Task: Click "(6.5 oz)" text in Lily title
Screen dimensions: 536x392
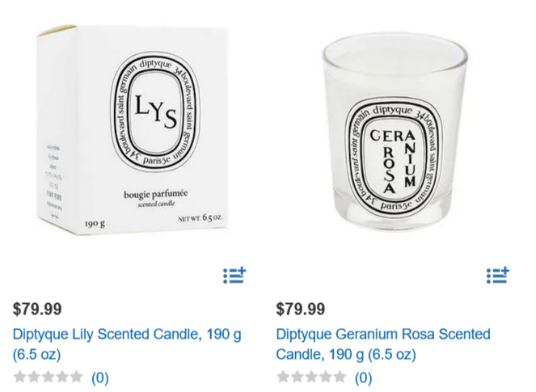Action: [x=36, y=354]
